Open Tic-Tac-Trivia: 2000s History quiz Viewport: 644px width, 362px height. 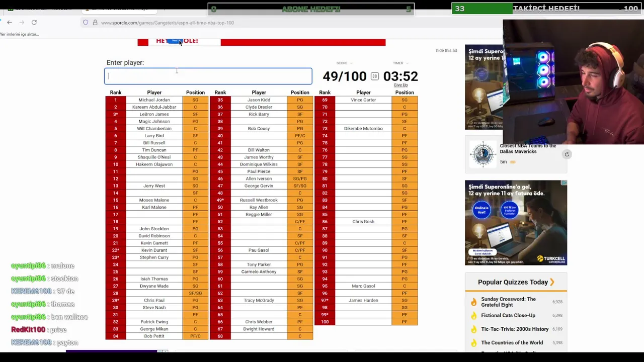click(x=515, y=329)
